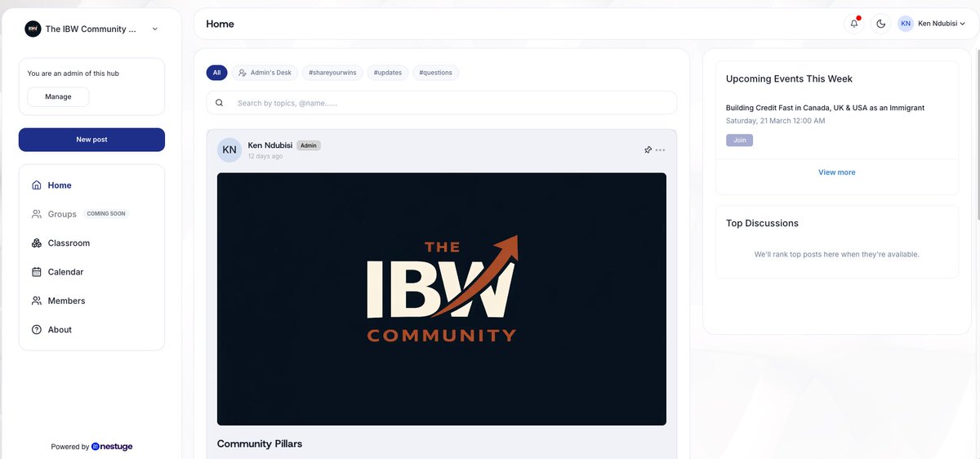Open Ken Ndubisi account dropdown
Viewport: 980px width, 459px height.
(x=932, y=24)
